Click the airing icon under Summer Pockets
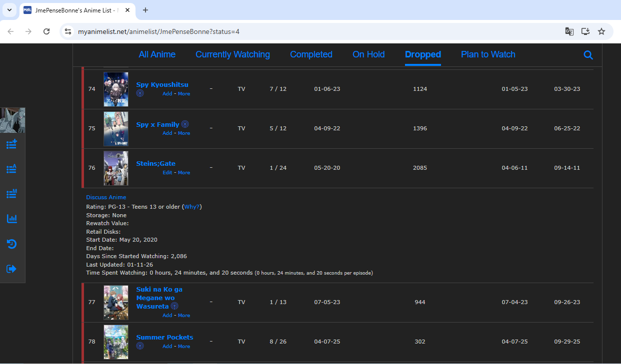621x364 pixels. [x=140, y=346]
